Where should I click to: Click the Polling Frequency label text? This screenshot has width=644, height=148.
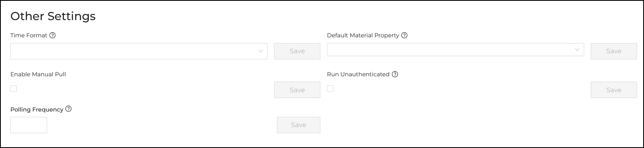(37, 109)
